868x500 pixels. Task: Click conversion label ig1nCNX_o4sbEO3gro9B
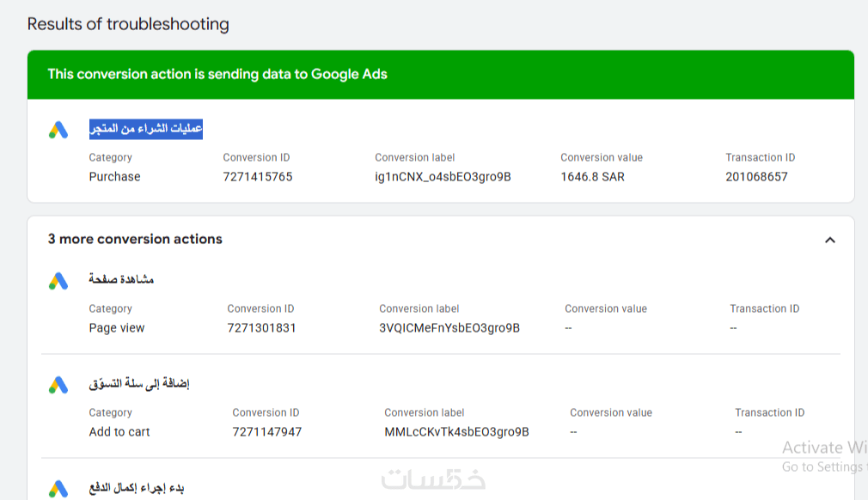(443, 177)
